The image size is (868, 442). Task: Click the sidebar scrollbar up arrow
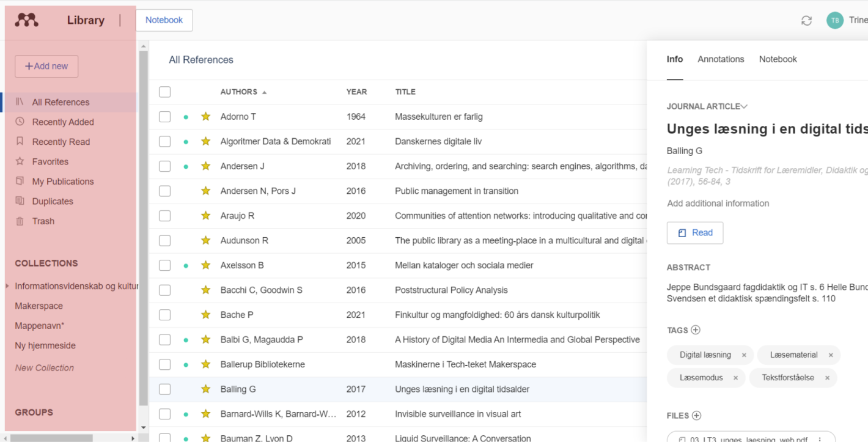[144, 46]
